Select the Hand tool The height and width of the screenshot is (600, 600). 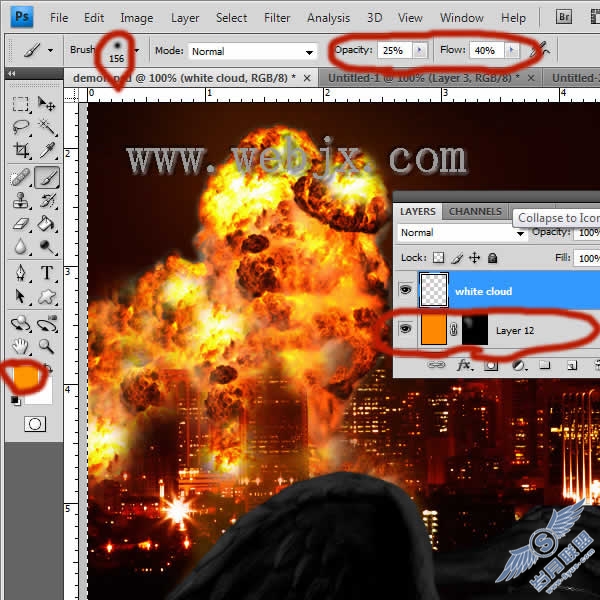[x=21, y=346]
